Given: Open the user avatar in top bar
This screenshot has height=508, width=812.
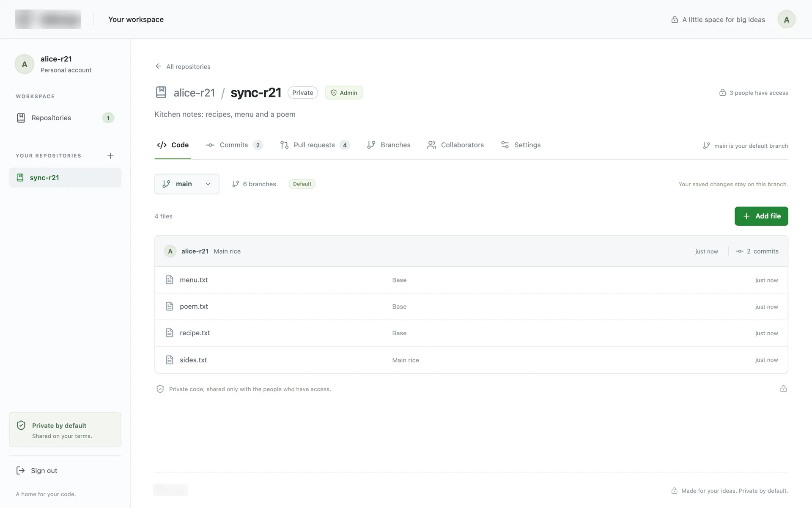Looking at the screenshot, I should (786, 19).
